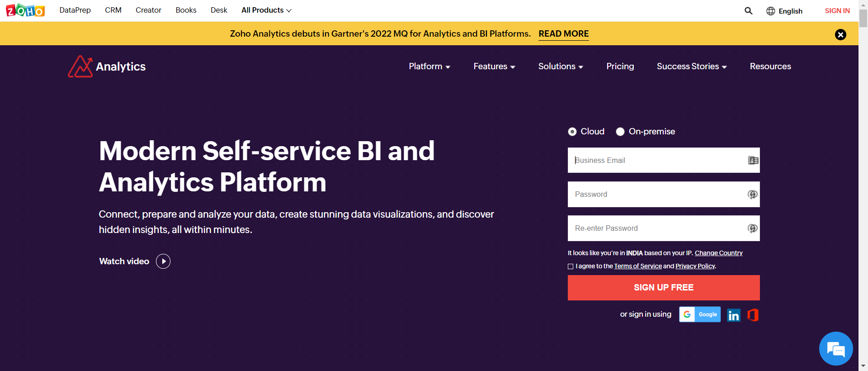Click the Zoho logo
This screenshot has height=371, width=868.
pos(25,10)
